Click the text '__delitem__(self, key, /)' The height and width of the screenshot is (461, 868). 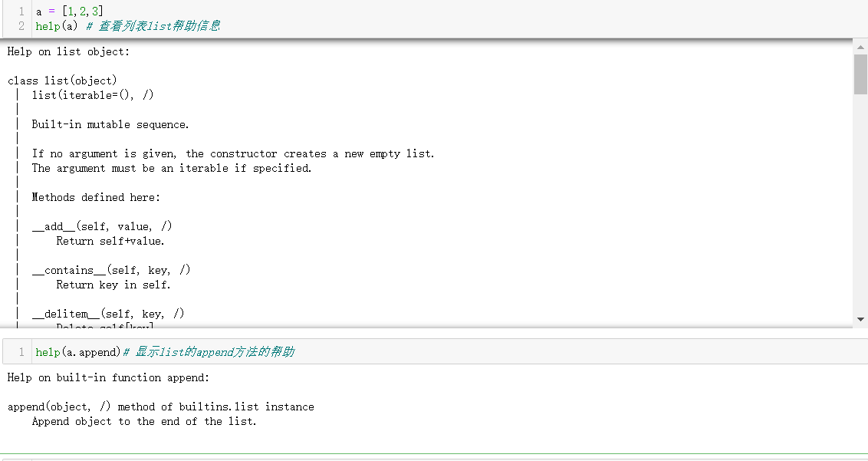[x=108, y=314]
